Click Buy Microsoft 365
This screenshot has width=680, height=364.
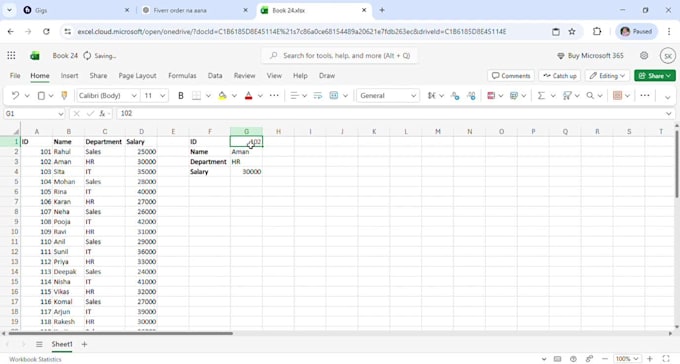pyautogui.click(x=590, y=56)
